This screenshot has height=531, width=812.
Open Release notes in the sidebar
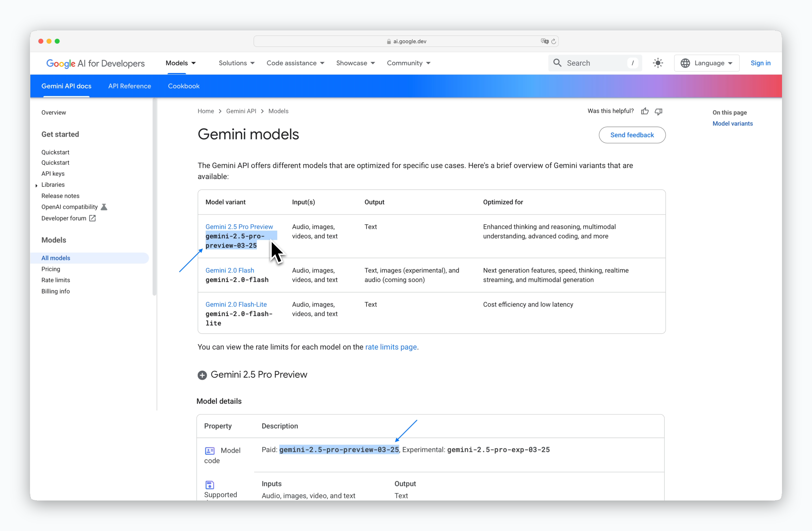click(60, 196)
